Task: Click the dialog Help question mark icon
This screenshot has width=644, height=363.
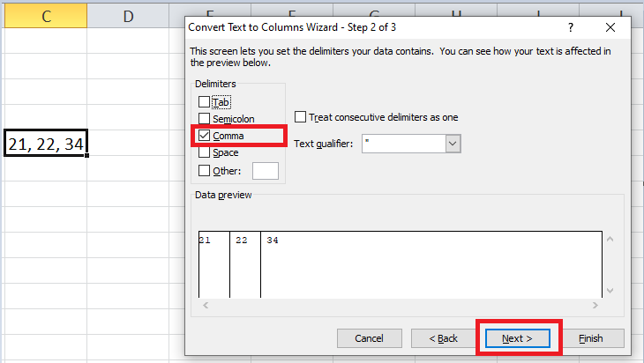Action: pos(571,27)
